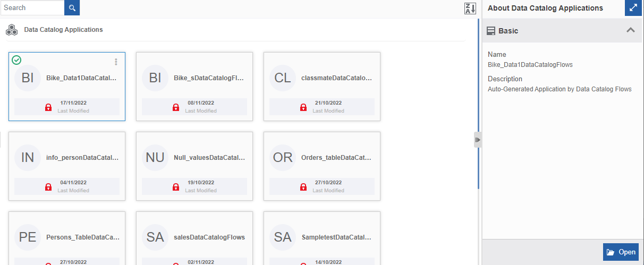Open the selected application with Open button
This screenshot has width=644, height=265.
pyautogui.click(x=621, y=252)
